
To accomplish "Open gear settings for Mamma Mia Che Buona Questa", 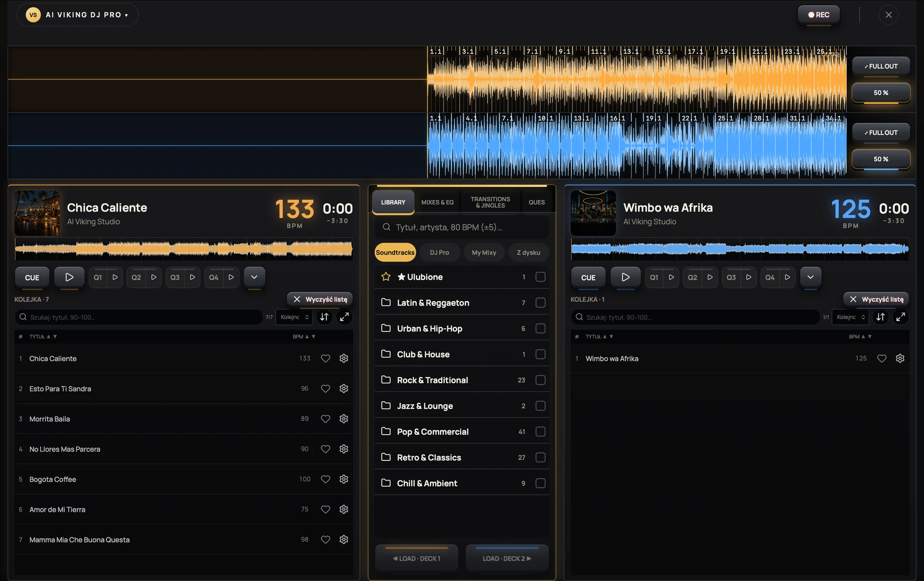I will click(344, 539).
